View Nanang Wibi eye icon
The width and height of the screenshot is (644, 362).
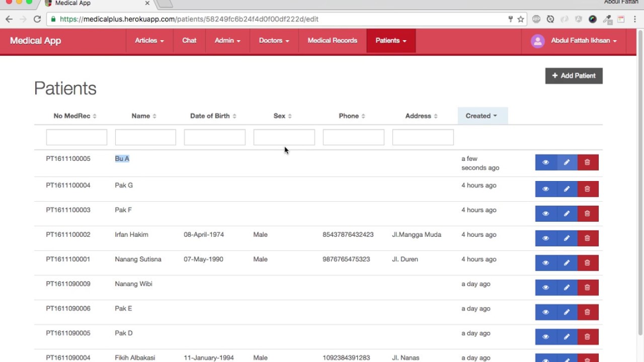click(546, 288)
